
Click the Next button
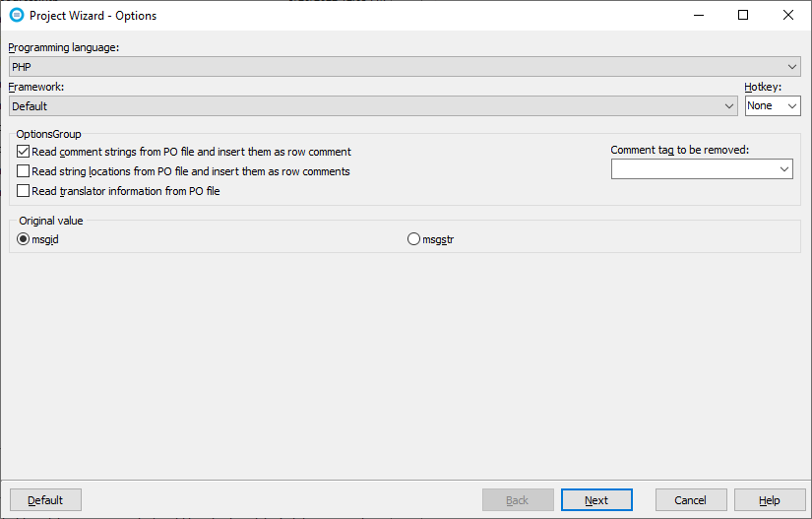(596, 500)
